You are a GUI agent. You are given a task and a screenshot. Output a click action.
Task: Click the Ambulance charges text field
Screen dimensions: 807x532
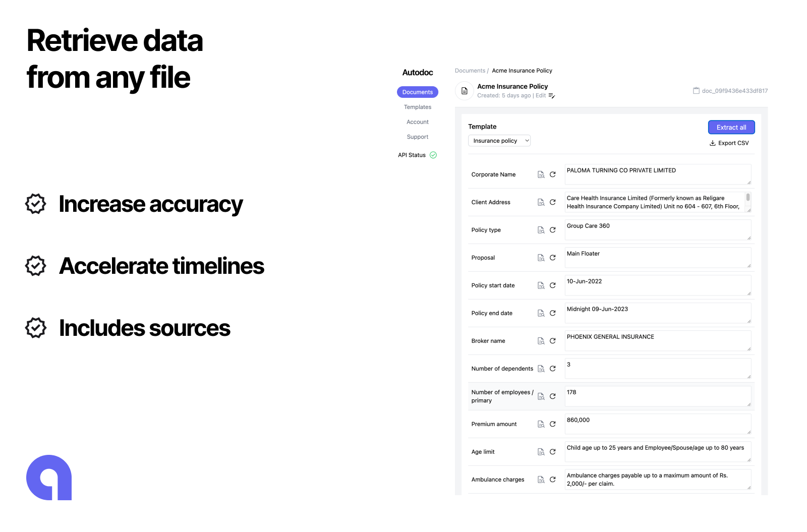[658, 480]
